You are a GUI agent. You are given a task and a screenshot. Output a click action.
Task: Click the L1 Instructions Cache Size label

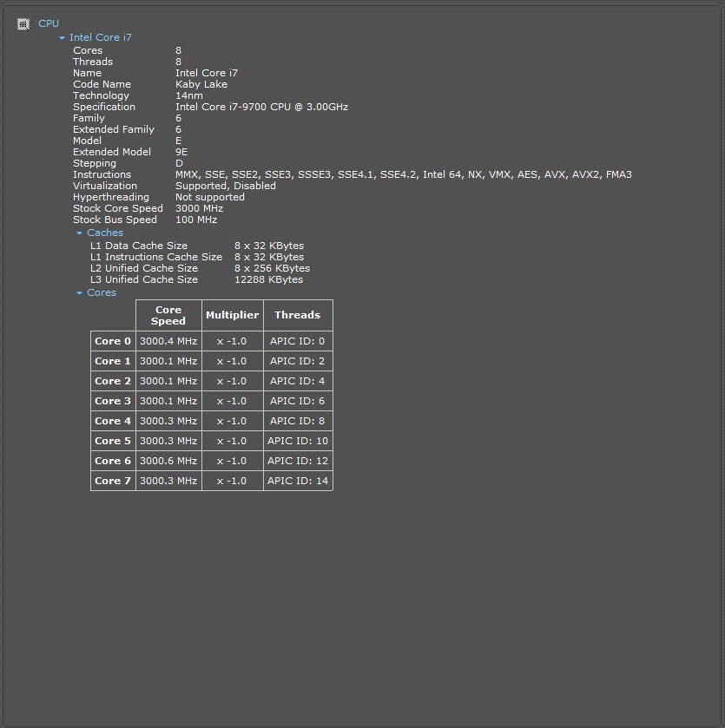pyautogui.click(x=155, y=257)
